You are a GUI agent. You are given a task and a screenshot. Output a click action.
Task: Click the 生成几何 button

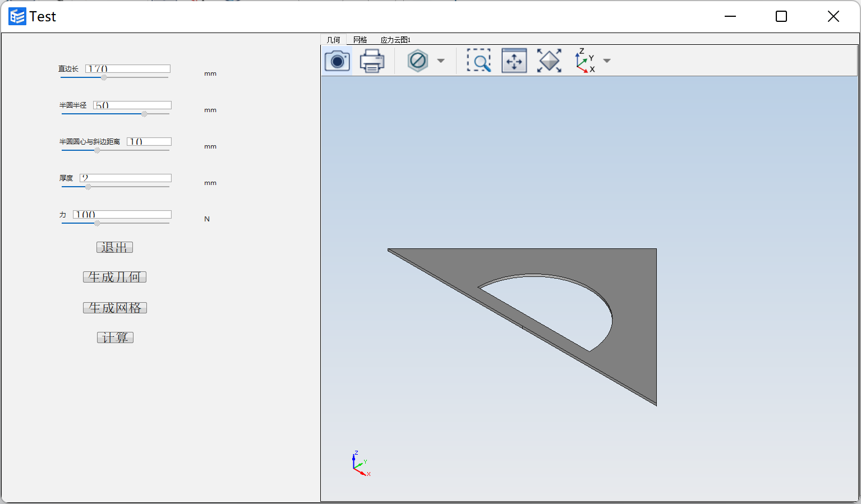coord(114,277)
